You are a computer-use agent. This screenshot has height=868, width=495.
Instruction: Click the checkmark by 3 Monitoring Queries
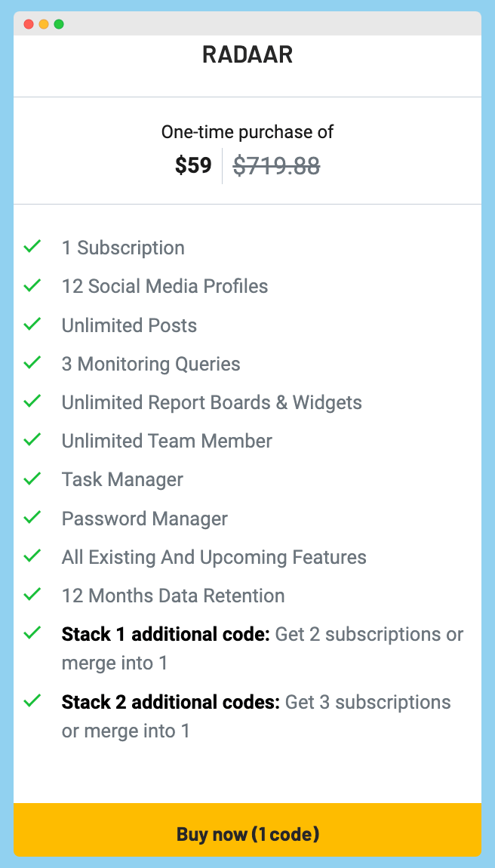pyautogui.click(x=32, y=362)
